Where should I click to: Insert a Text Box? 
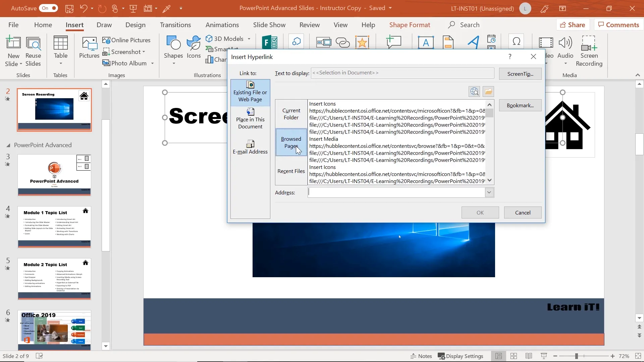[x=426, y=43]
